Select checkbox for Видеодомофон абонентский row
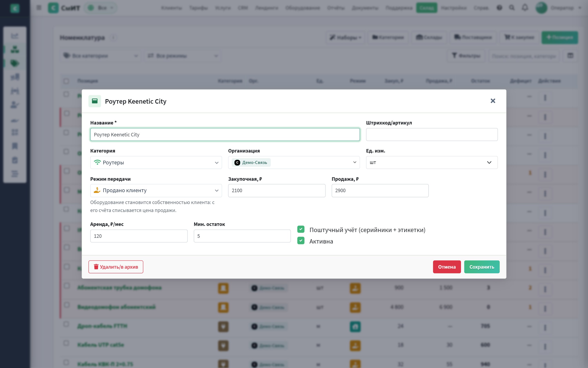This screenshot has height=368, width=588. point(66,305)
